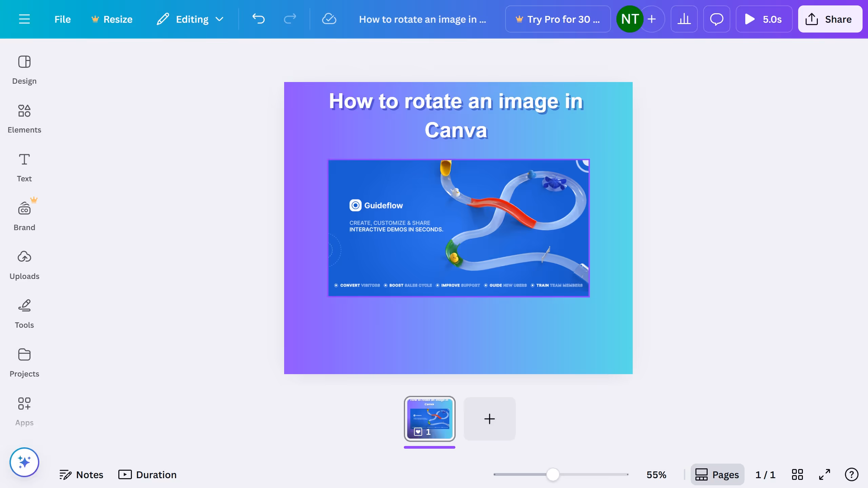Image resolution: width=868 pixels, height=488 pixels.
Task: Open the File menu
Action: pos(62,19)
